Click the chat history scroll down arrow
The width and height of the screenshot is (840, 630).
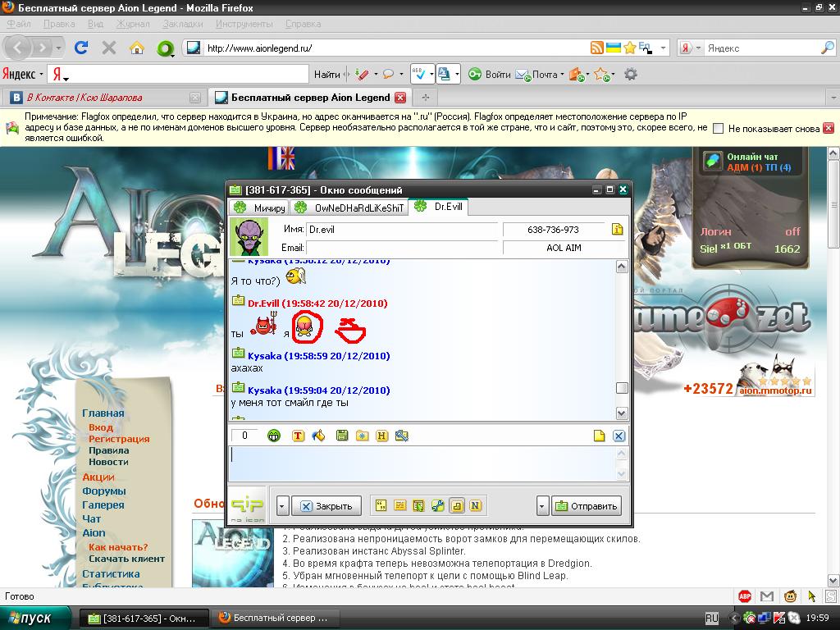pos(622,413)
